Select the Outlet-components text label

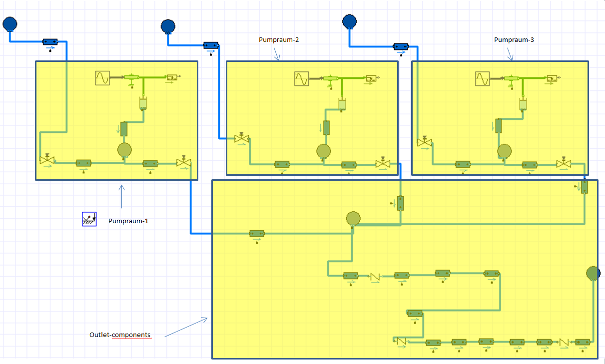(120, 335)
